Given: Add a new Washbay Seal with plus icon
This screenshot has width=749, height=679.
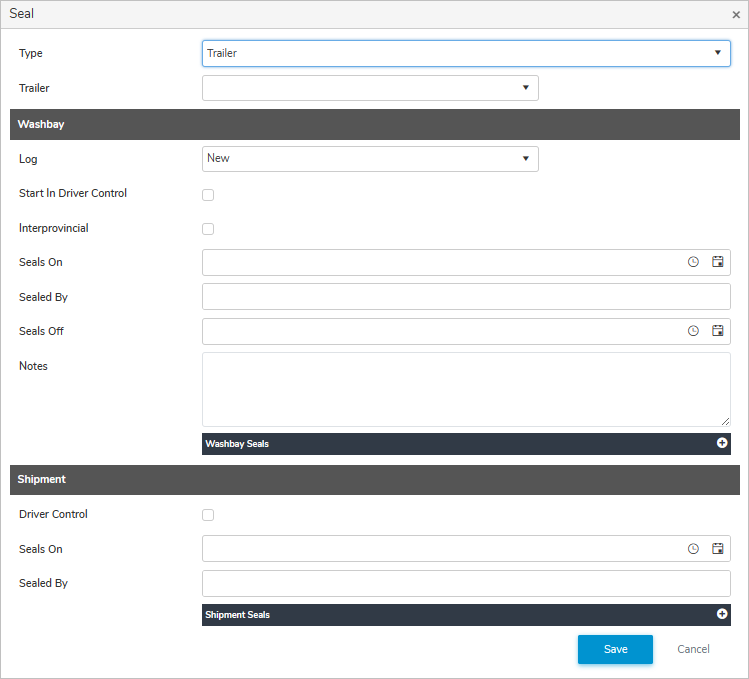Looking at the screenshot, I should pos(722,443).
